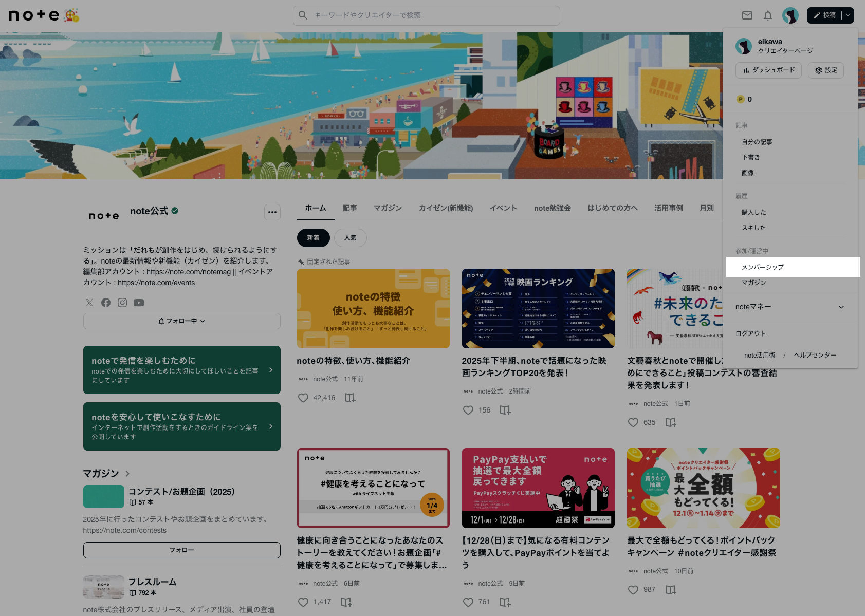Viewport: 865px width, 616px height.
Task: Click the note logo in the header
Action: (x=34, y=15)
